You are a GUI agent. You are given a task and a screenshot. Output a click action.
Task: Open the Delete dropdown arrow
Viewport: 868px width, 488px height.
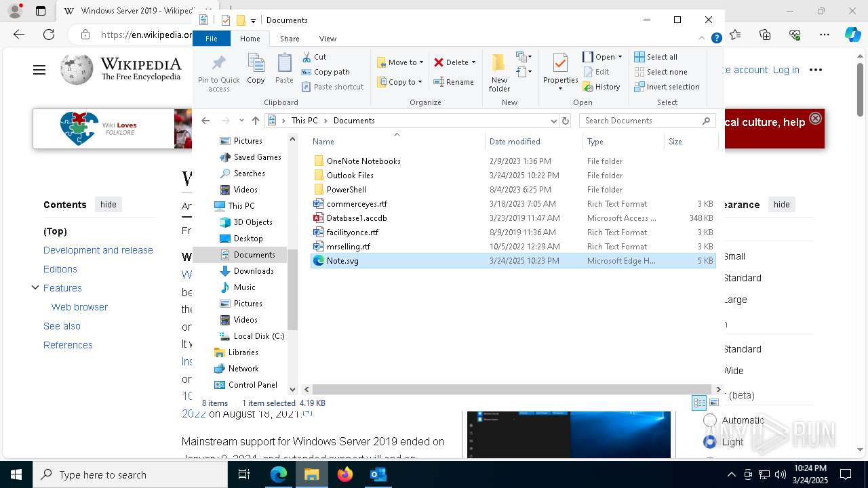click(473, 62)
